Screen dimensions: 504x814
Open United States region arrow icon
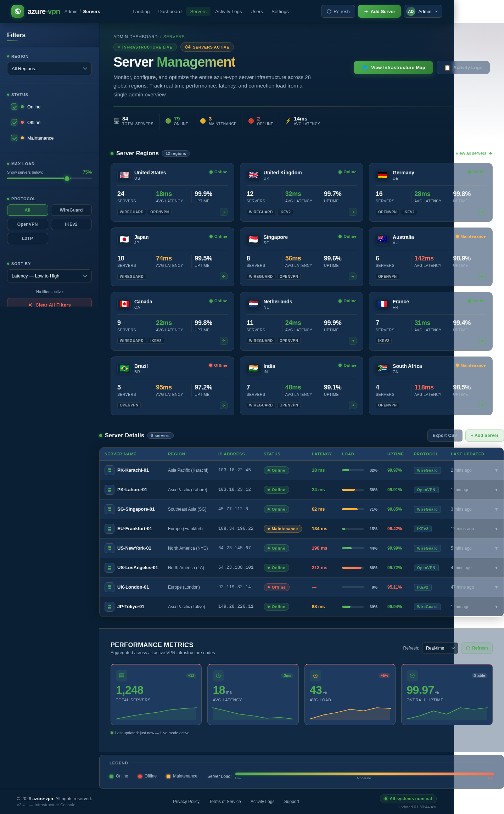(224, 212)
